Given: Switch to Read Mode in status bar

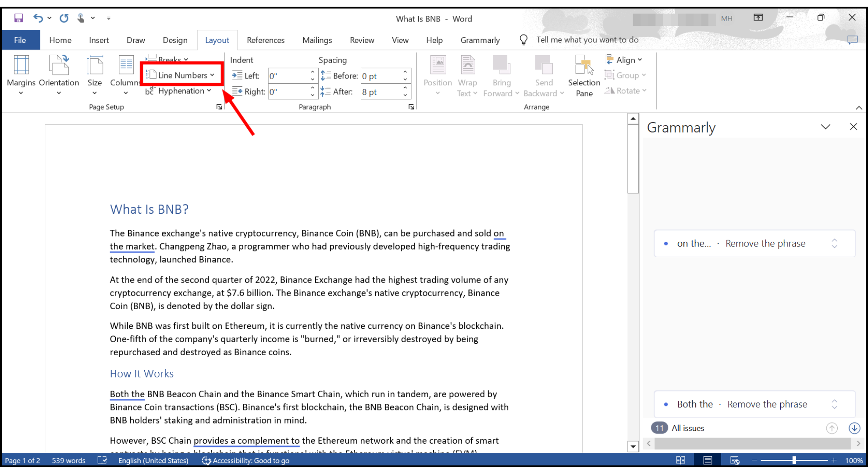Looking at the screenshot, I should click(681, 460).
